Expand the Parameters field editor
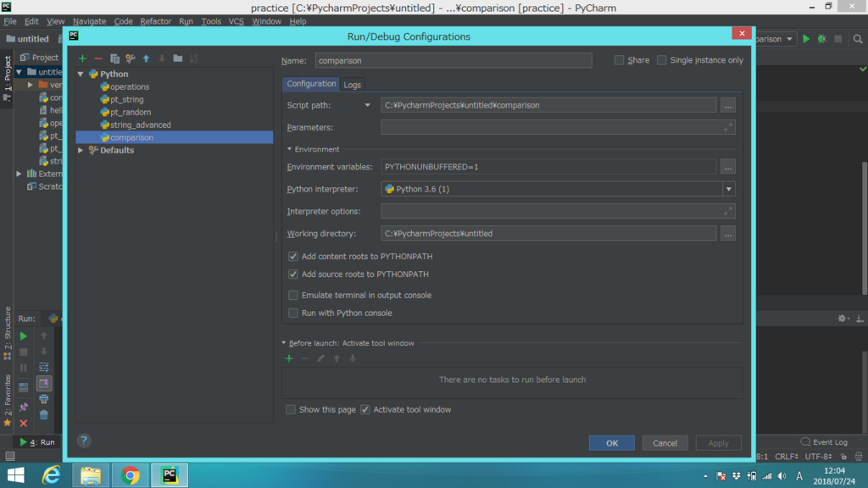The width and height of the screenshot is (868, 488). (x=728, y=127)
